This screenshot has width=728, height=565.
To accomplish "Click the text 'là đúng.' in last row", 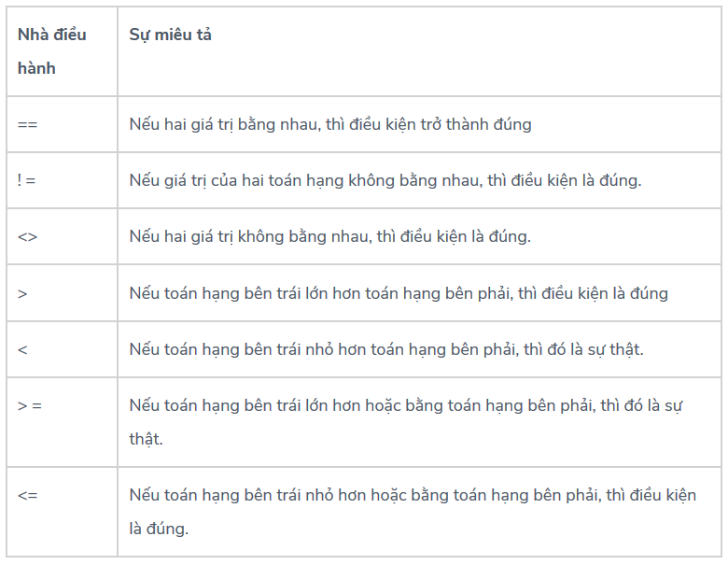I will pos(159,529).
